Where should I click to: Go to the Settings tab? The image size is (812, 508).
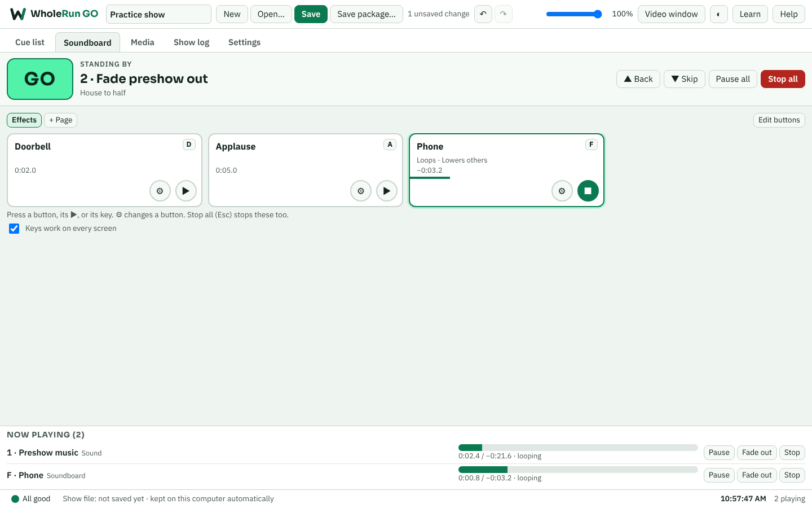pyautogui.click(x=245, y=42)
